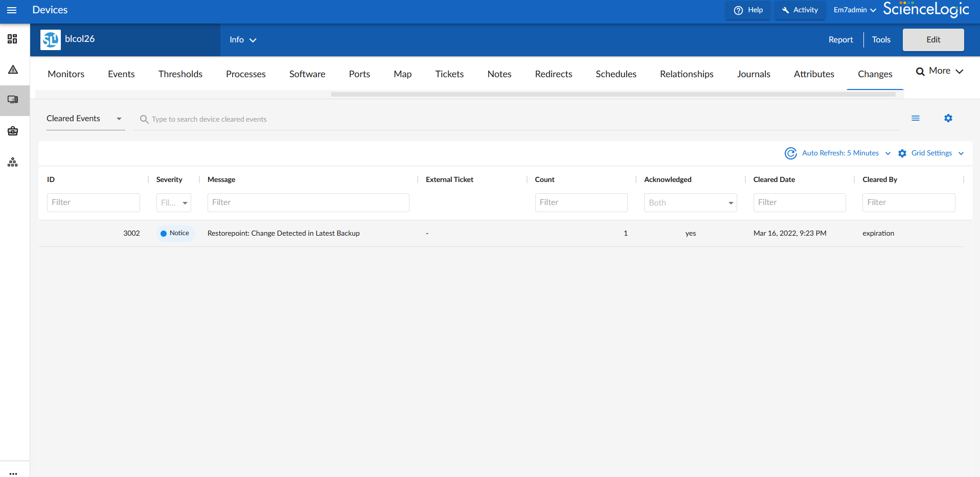This screenshot has height=477, width=980.
Task: Expand the Info dropdown next to blcol26
Action: (x=243, y=40)
